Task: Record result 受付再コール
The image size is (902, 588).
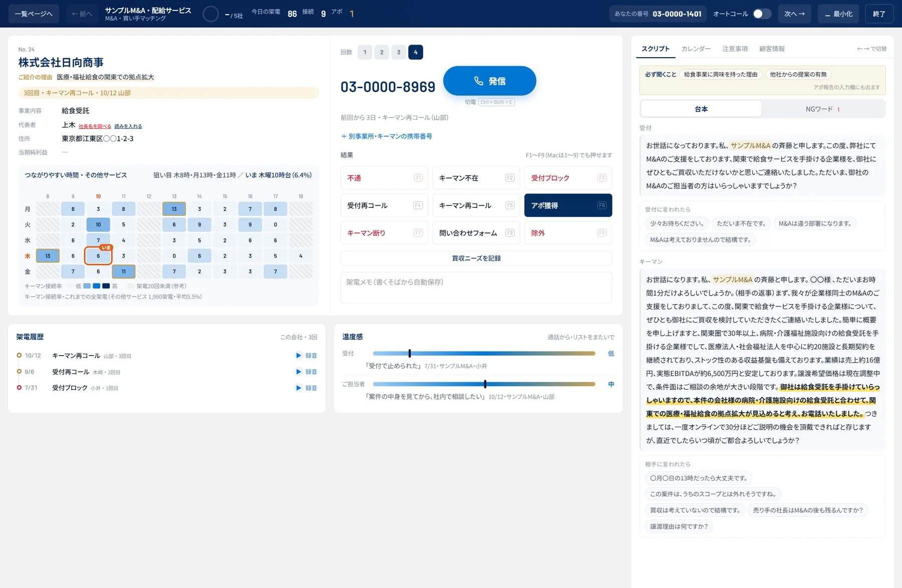Action: pos(384,205)
